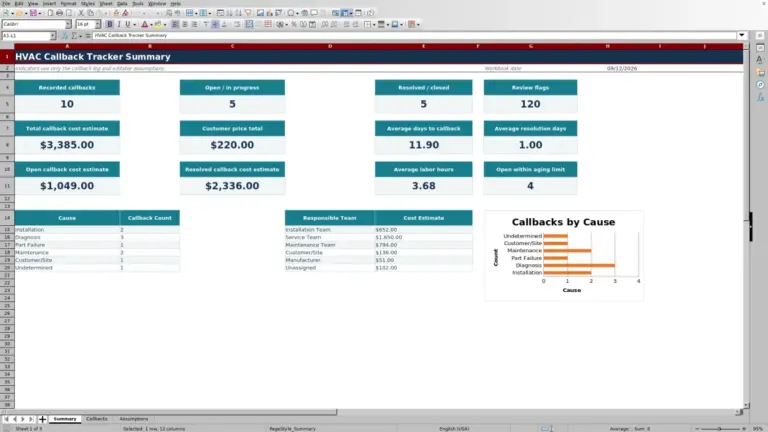The image size is (768, 432).
Task: Click the Merge and center cells icon
Action: tap(249, 24)
